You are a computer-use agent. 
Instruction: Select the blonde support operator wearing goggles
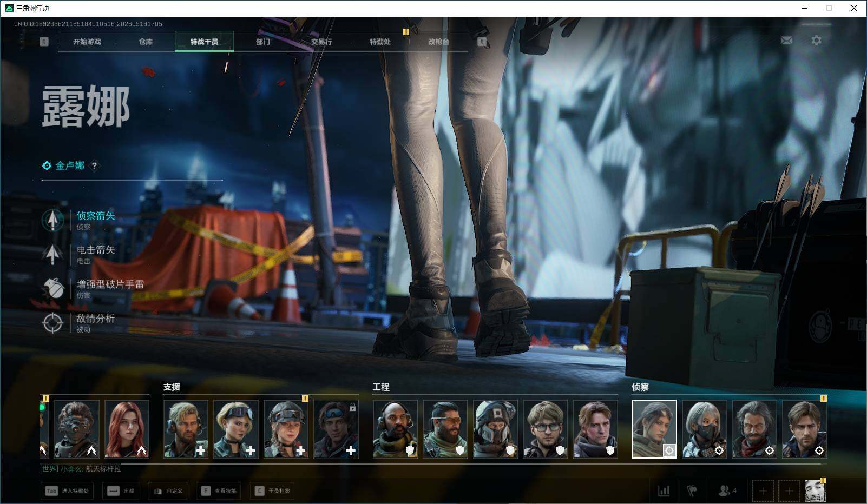[x=236, y=429]
